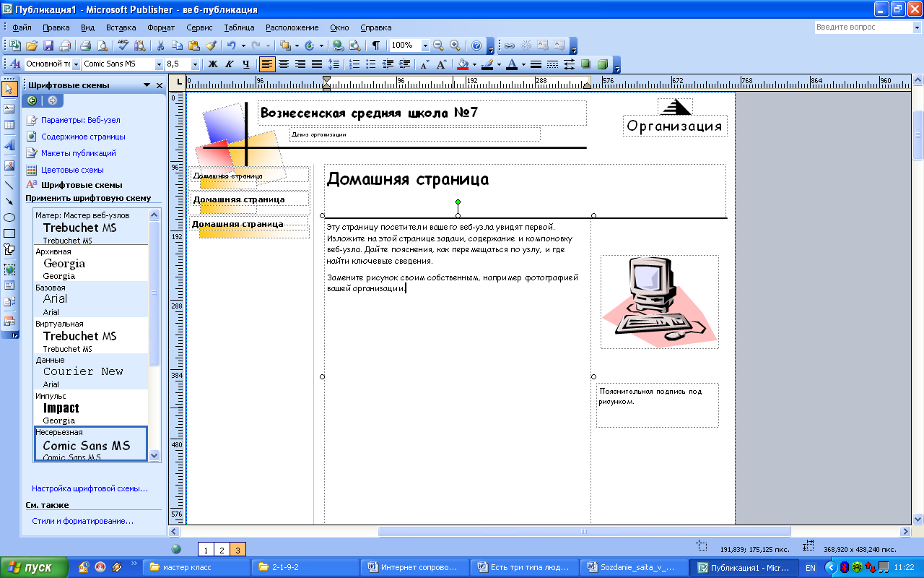
Task: Open the Файл menu
Action: point(22,27)
